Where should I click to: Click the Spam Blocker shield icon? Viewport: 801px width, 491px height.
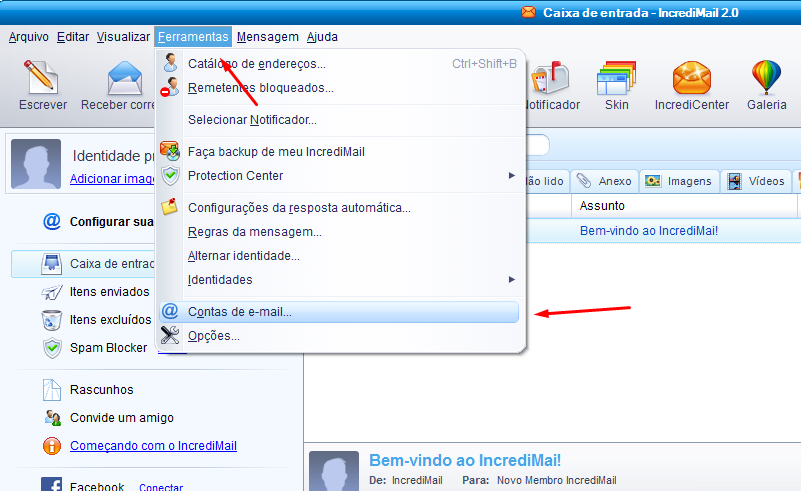(x=52, y=348)
